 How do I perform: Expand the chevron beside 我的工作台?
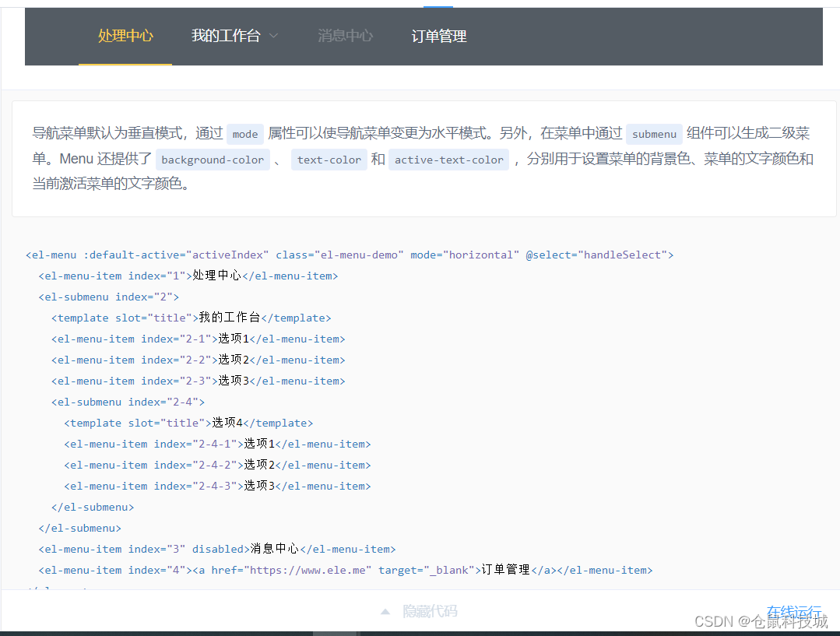(x=274, y=36)
